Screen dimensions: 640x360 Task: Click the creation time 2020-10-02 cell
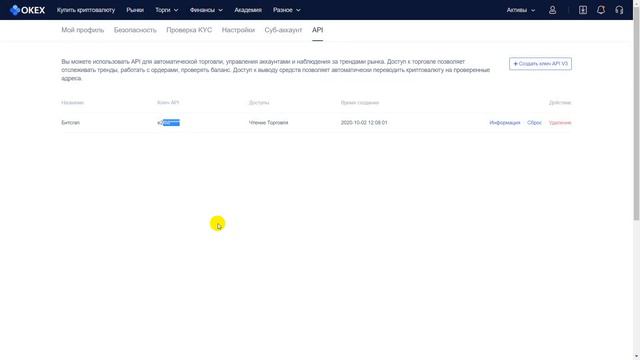click(364, 122)
